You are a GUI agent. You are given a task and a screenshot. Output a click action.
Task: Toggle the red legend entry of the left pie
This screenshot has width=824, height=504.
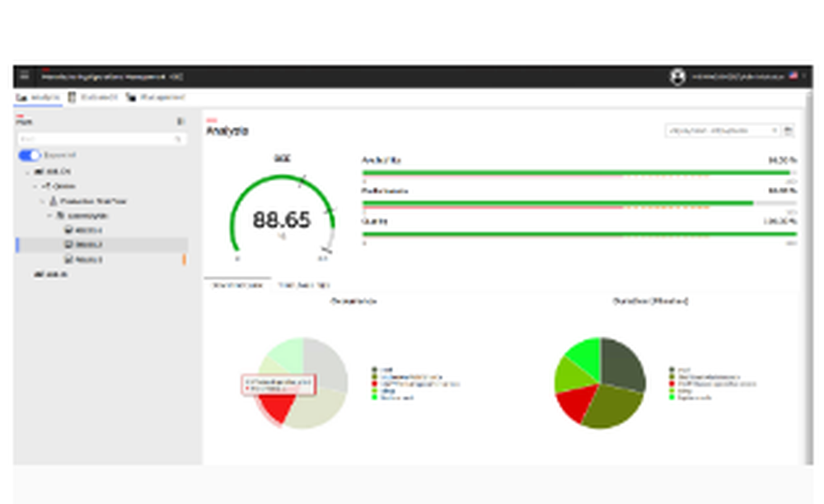coord(415,384)
